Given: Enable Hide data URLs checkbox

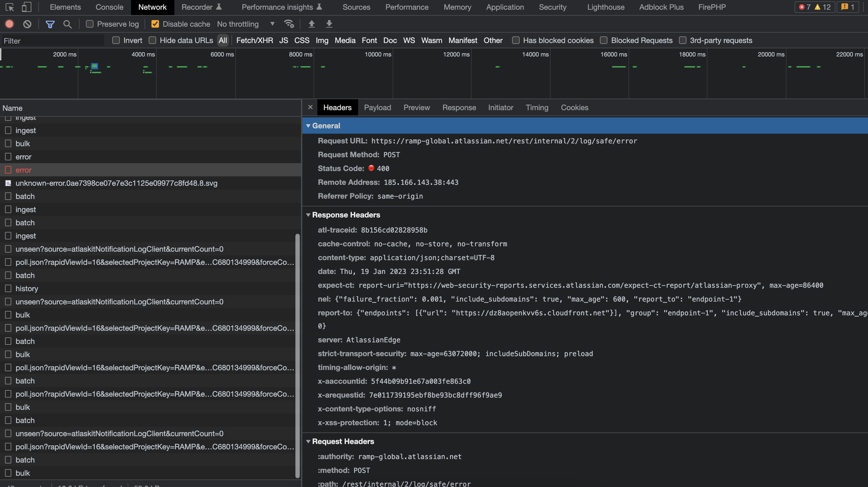Looking at the screenshot, I should point(152,40).
